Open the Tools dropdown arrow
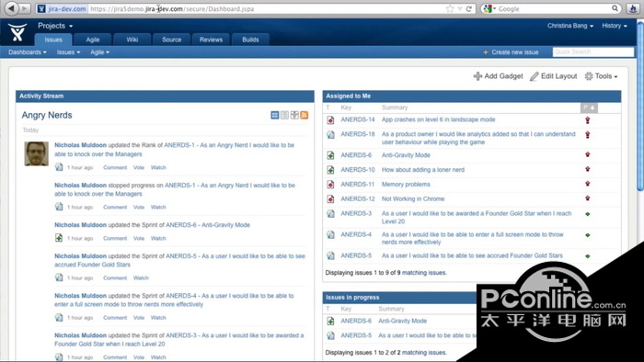The image size is (644, 362). coord(615,76)
